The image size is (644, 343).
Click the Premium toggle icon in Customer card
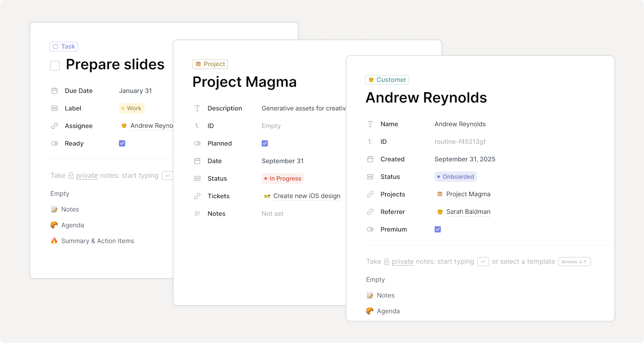click(x=370, y=230)
